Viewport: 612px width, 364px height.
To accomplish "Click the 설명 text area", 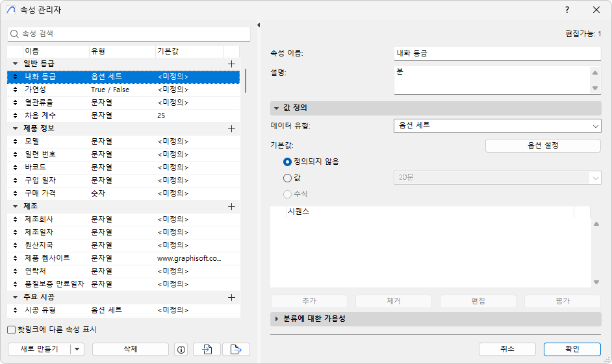I will 492,80.
